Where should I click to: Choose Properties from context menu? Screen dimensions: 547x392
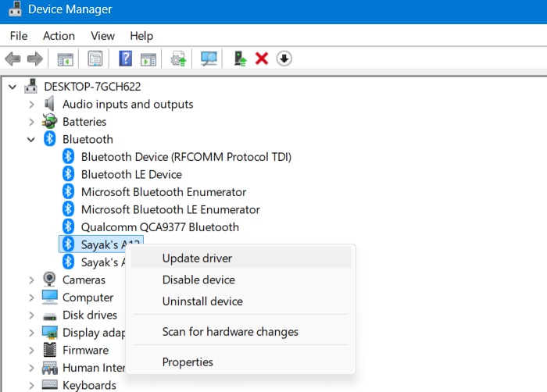(241, 362)
